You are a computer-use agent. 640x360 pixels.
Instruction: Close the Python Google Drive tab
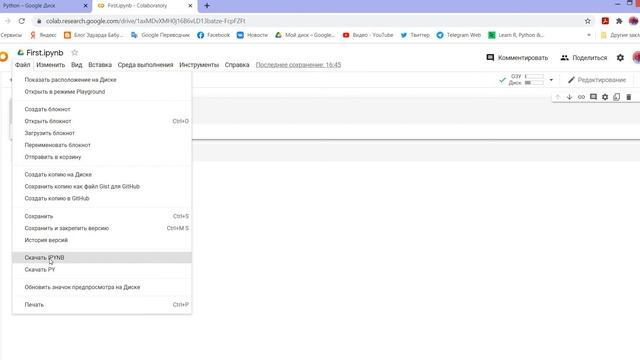point(85,6)
